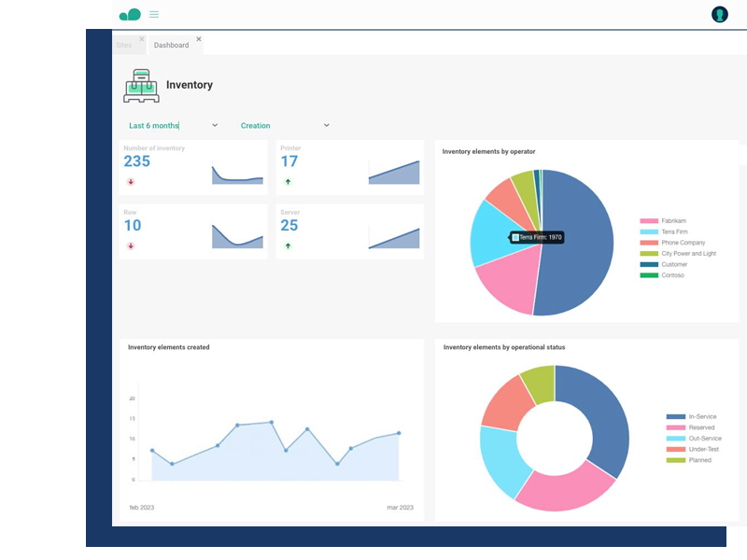Click the Reserved pink legend color swatch
Image resolution: width=747 pixels, height=560 pixels.
675,427
